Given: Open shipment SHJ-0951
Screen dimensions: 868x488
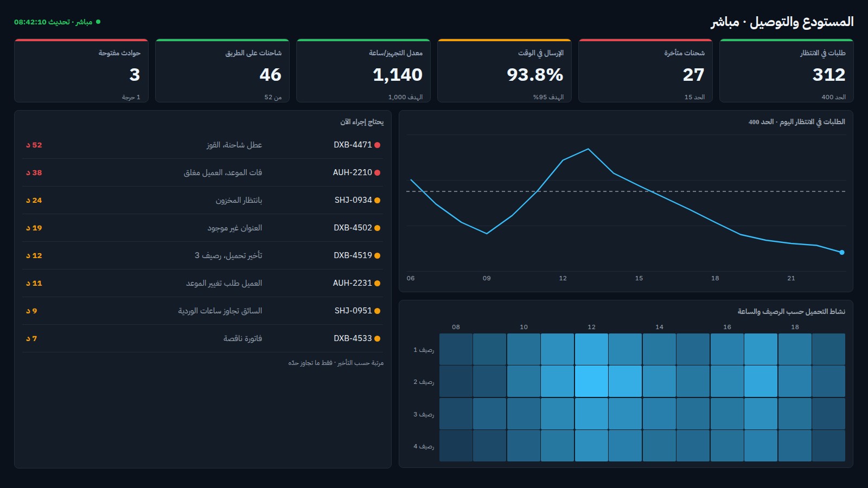Looking at the screenshot, I should pyautogui.click(x=353, y=311).
